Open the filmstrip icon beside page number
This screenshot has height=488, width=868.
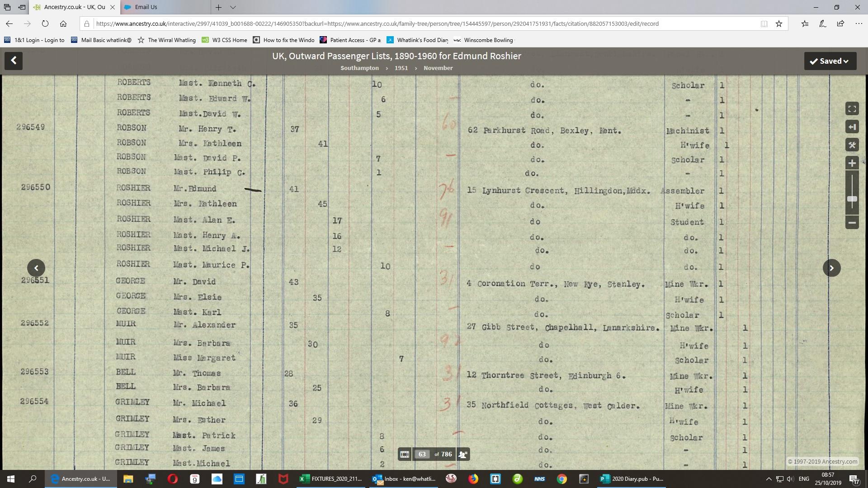tap(405, 455)
